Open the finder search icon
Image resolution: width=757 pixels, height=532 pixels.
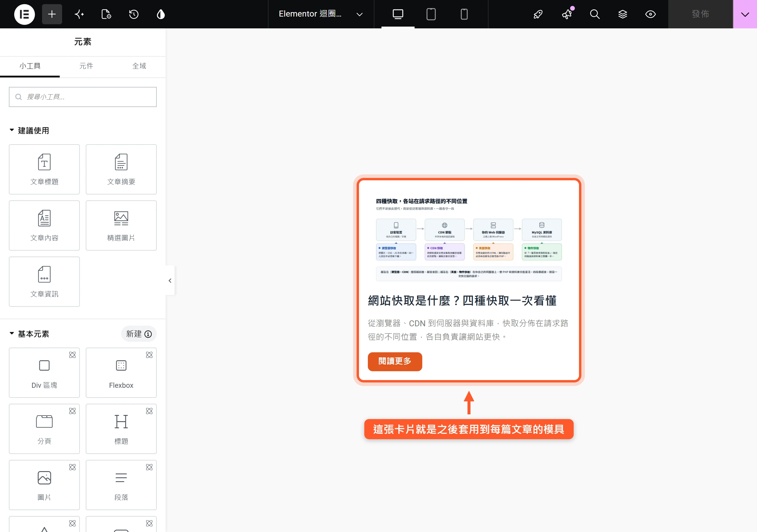[595, 14]
